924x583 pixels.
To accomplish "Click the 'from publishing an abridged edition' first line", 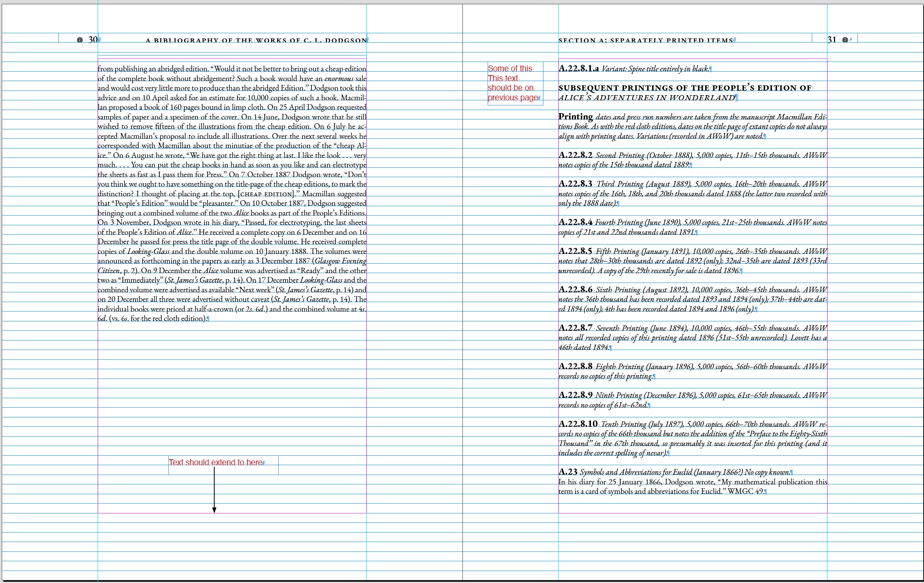I will 154,69.
